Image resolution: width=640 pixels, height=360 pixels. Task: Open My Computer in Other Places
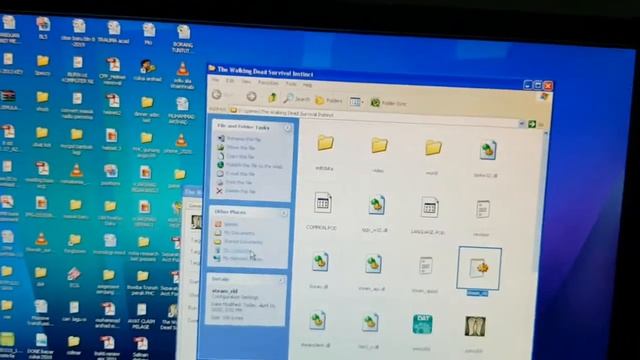pyautogui.click(x=233, y=250)
